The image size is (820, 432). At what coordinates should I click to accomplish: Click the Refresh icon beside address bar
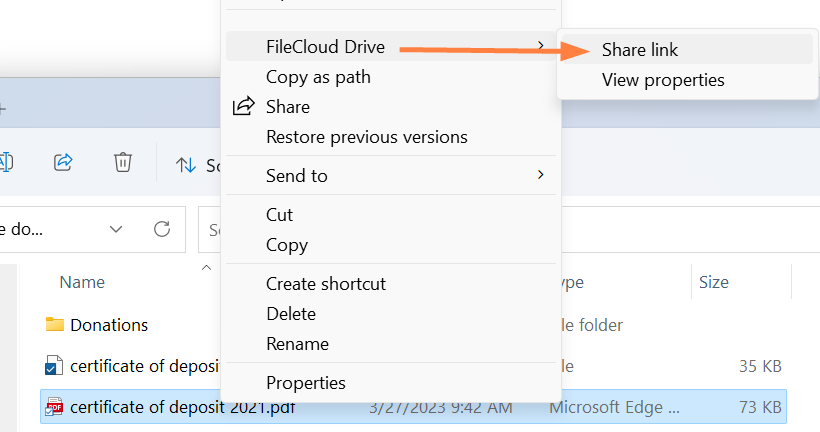[162, 229]
